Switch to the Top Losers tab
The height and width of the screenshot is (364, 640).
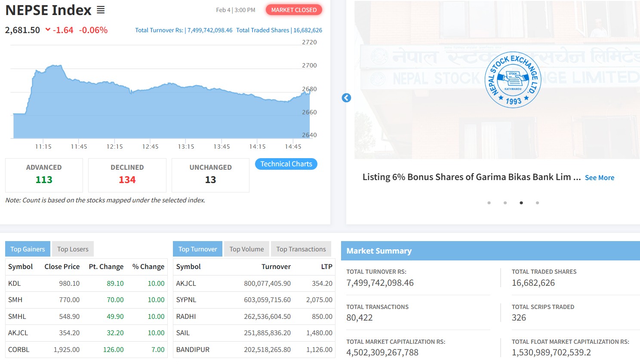[x=73, y=249]
